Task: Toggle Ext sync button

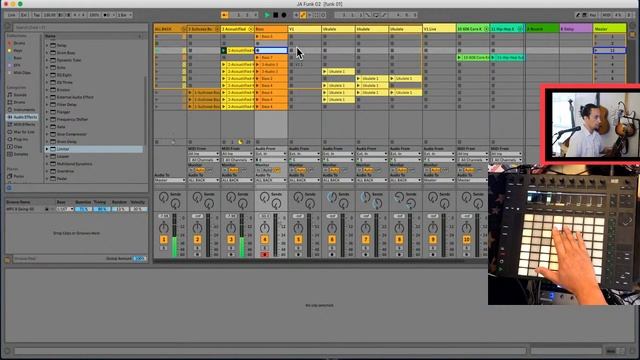Action: (24, 15)
